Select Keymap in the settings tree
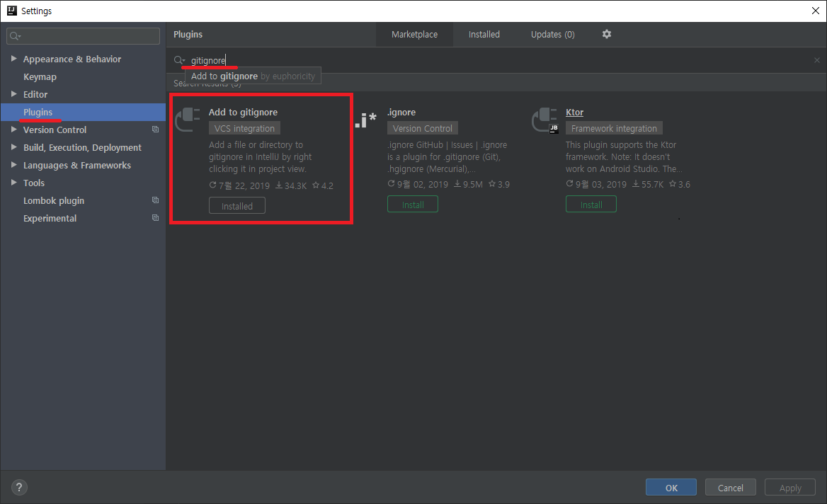The width and height of the screenshot is (827, 504). [x=40, y=77]
